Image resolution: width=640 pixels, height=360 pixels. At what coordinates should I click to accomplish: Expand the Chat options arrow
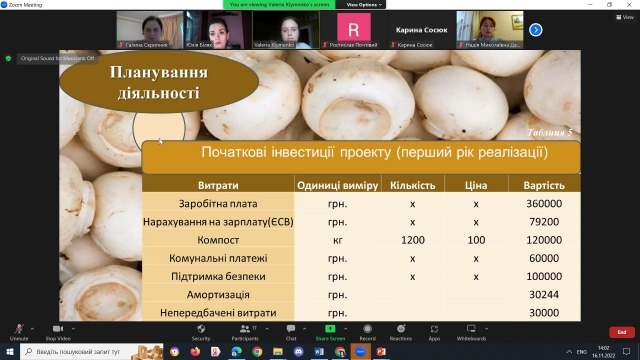304,329
